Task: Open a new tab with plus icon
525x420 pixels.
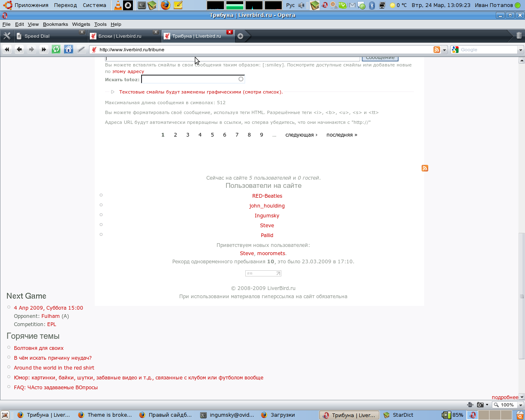Action: (x=240, y=36)
